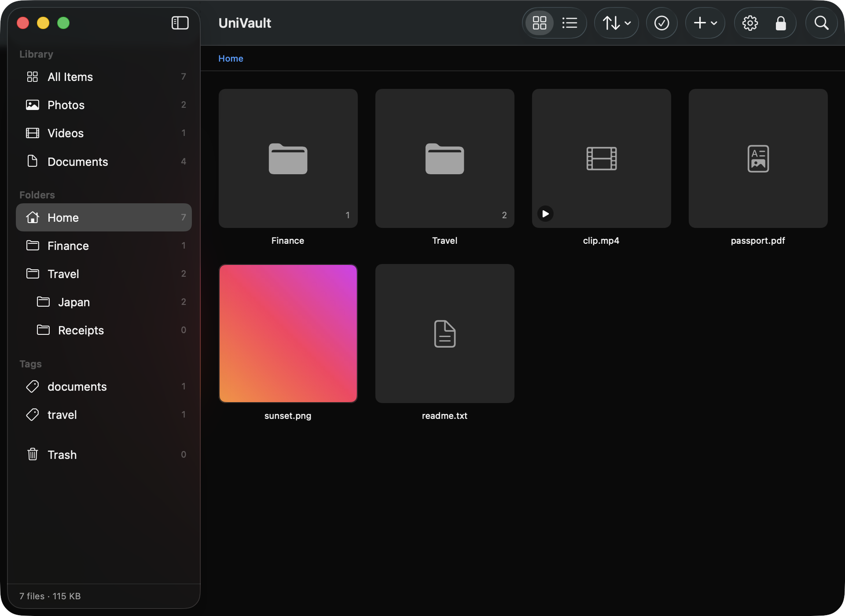The image size is (845, 616).
Task: Click the '7 files · 115 KB' status text
Action: click(50, 596)
